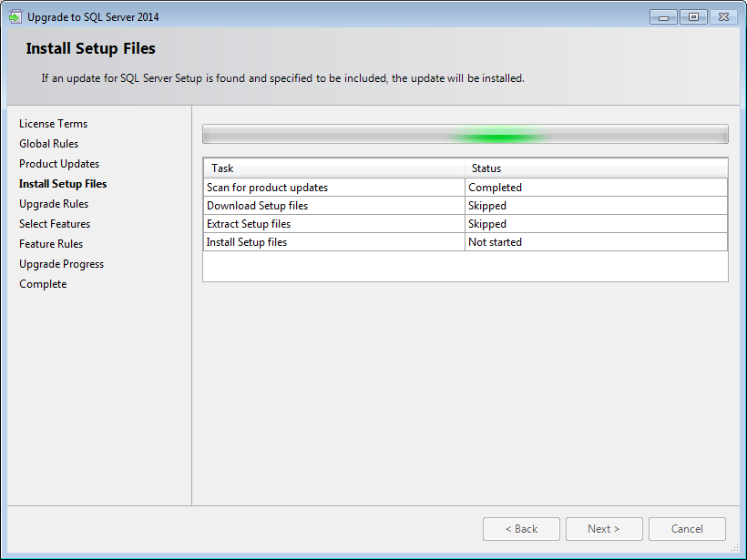The width and height of the screenshot is (747, 560).
Task: Maximize the Upgrade to SQL Server 2014 window
Action: (693, 17)
